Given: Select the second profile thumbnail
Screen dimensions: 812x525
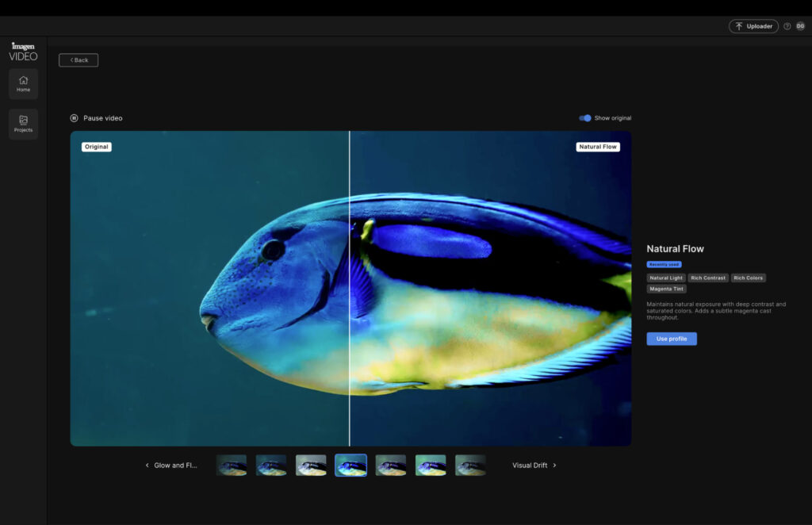Looking at the screenshot, I should click(271, 466).
